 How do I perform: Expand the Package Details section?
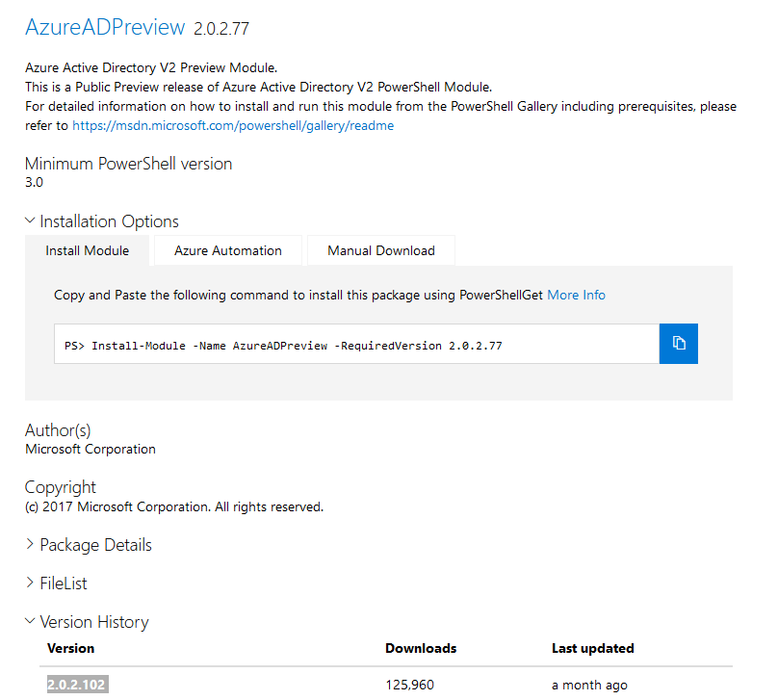pos(89,544)
